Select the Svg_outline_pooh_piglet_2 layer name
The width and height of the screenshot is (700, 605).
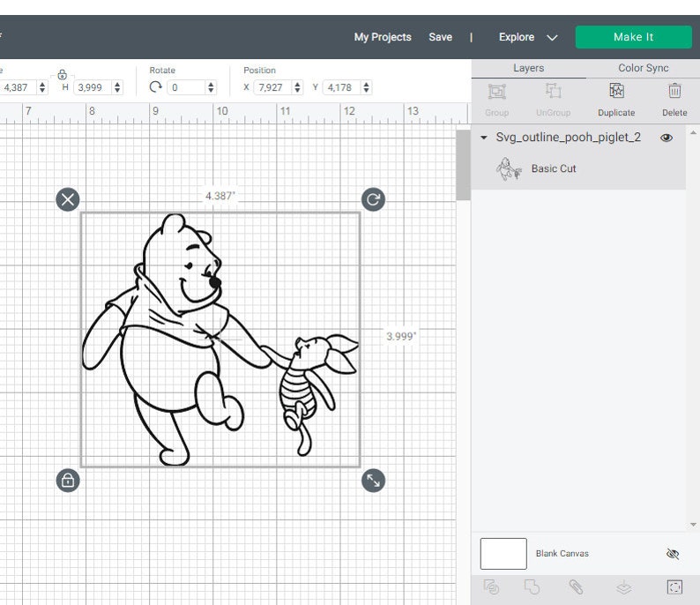[569, 138]
